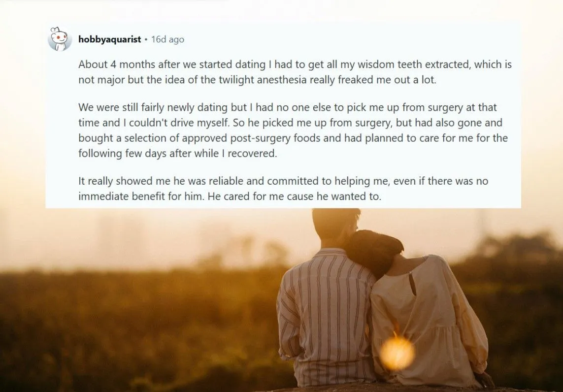Click the Reddit Snoo avatar icon
The width and height of the screenshot is (563, 392).
click(x=60, y=39)
